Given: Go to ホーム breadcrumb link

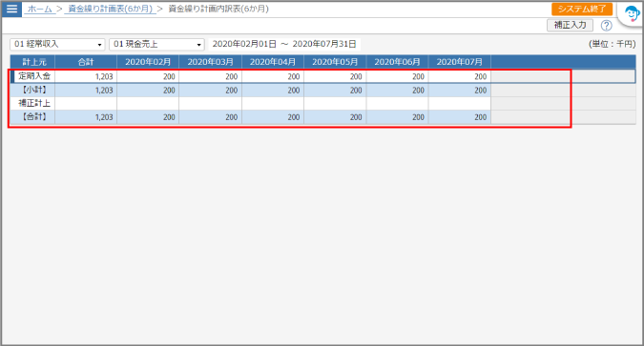Looking at the screenshot, I should (40, 9).
